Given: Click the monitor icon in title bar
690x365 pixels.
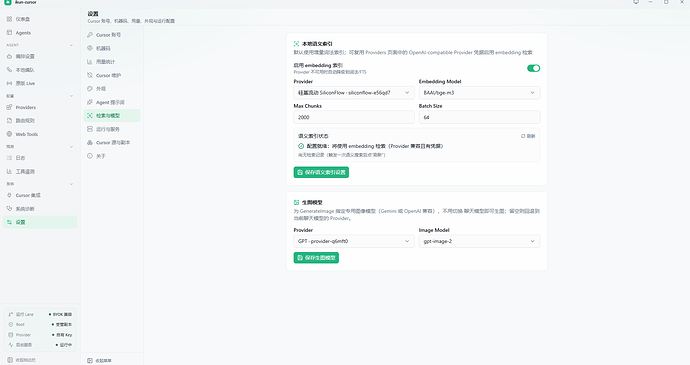Looking at the screenshot, I should point(636,2).
